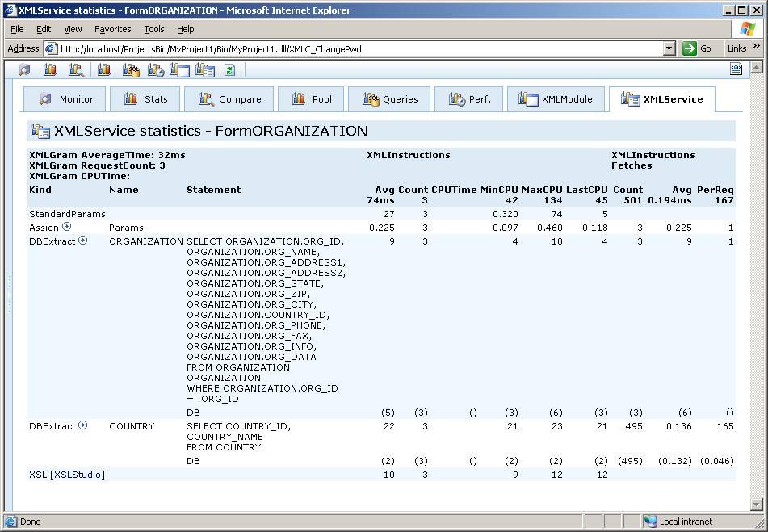Switch to the Perf. tab

pos(469,99)
